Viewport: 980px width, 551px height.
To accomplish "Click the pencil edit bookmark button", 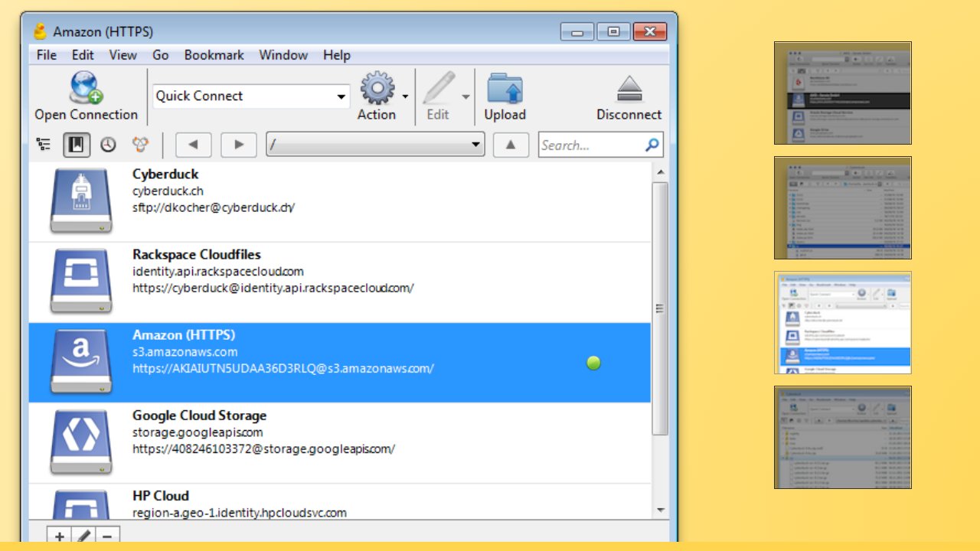I will tap(83, 536).
